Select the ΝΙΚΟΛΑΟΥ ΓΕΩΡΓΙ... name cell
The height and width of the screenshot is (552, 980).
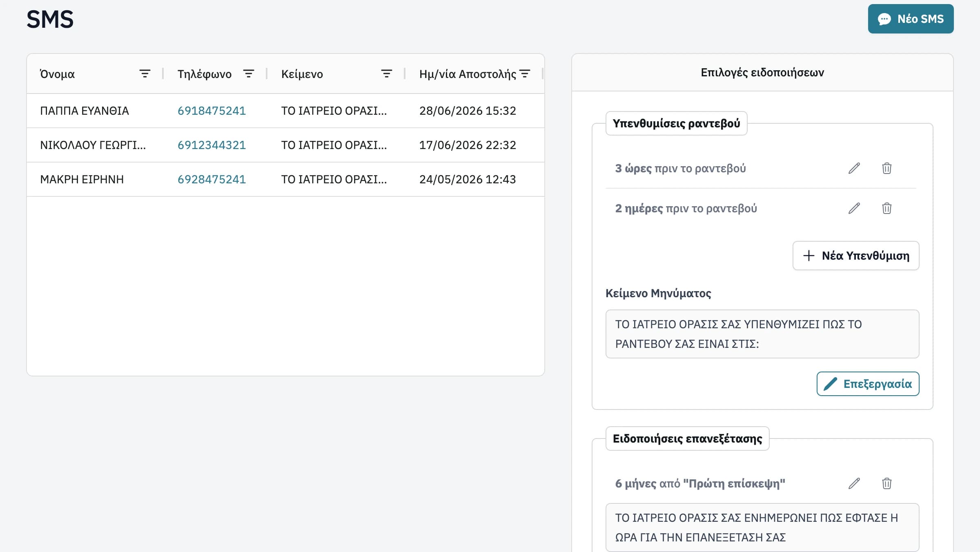93,145
